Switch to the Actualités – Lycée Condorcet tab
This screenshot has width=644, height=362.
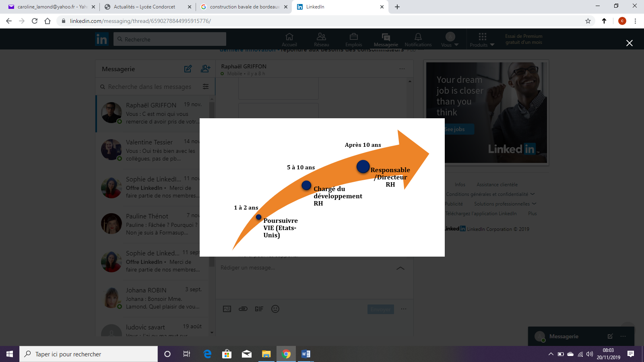pyautogui.click(x=144, y=7)
